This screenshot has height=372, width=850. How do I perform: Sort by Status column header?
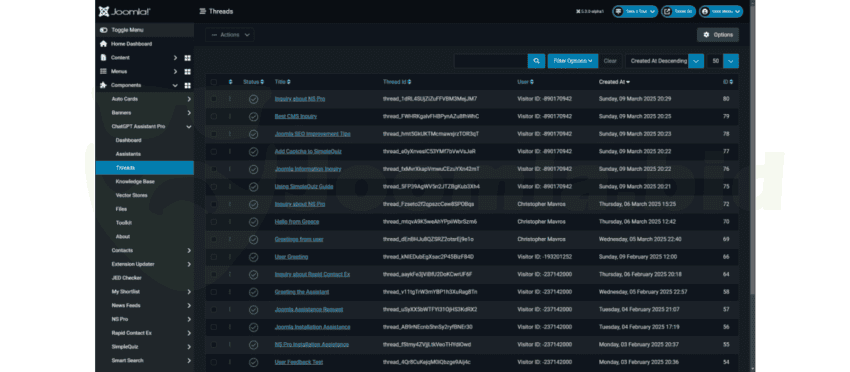coord(254,82)
